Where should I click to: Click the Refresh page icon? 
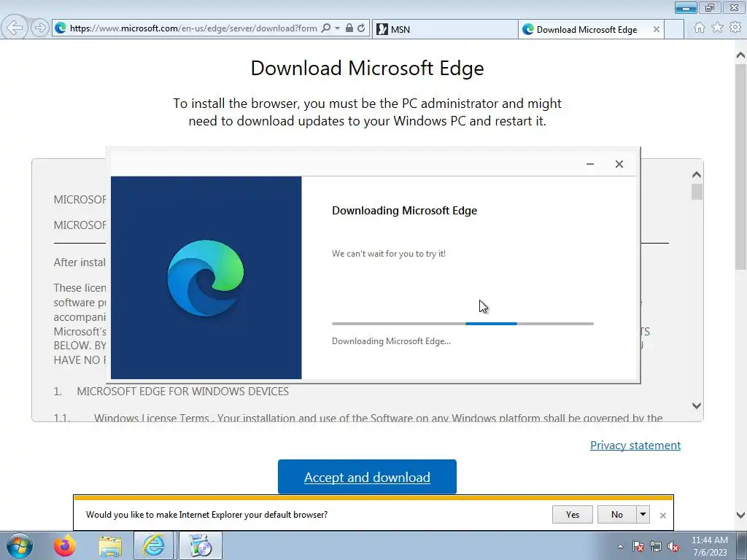[361, 28]
